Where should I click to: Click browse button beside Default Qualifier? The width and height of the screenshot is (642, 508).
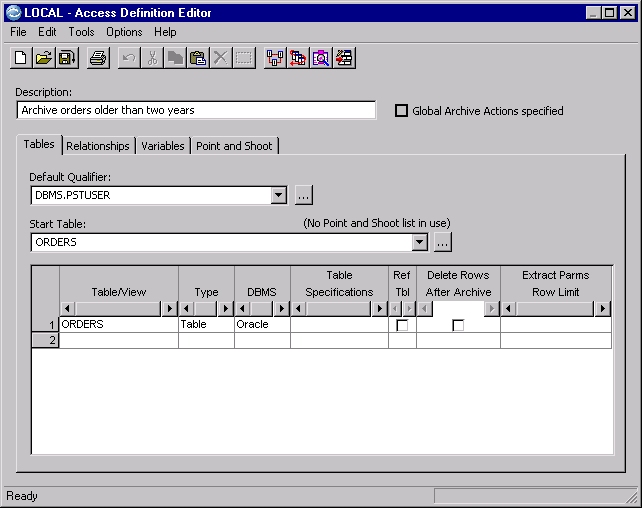coord(303,195)
